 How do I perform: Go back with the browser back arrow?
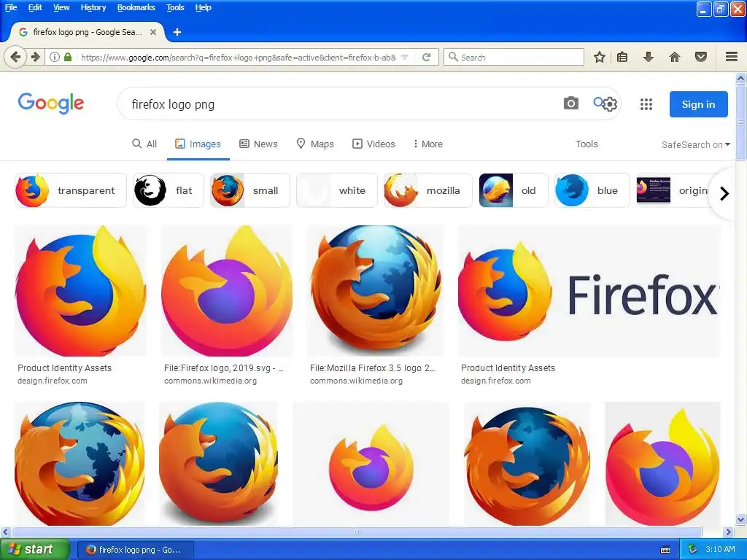15,57
